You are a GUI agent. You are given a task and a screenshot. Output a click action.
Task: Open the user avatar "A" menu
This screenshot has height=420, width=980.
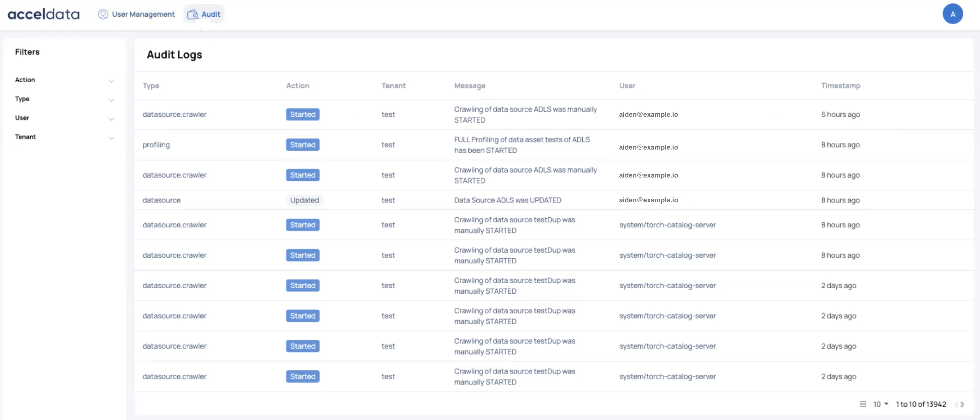pyautogui.click(x=952, y=14)
